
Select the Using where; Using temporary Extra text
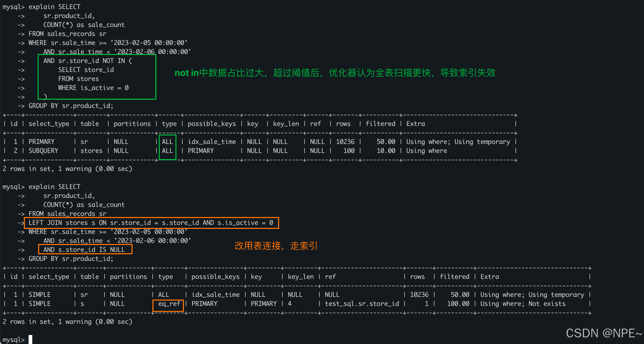[x=458, y=142]
